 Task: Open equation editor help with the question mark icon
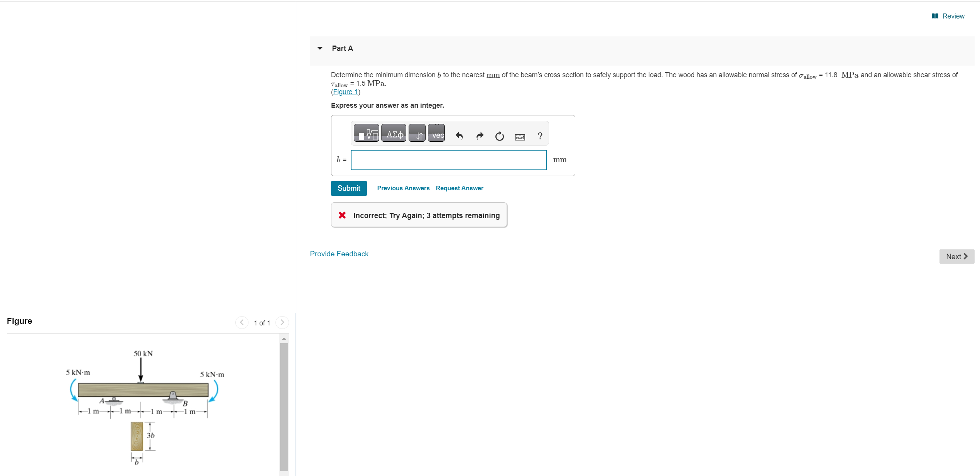click(539, 136)
